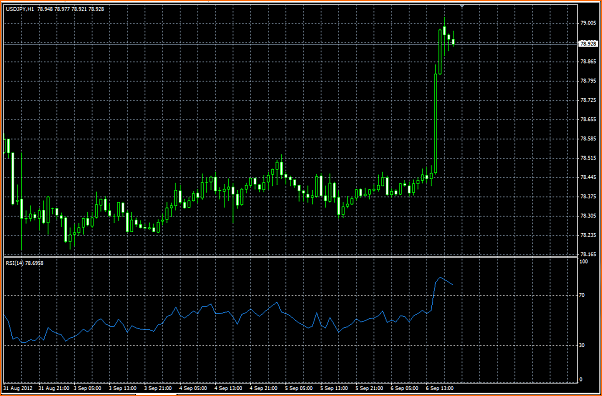Click the 31 Aug 2012 date label
The image size is (602, 396).
pos(19,388)
